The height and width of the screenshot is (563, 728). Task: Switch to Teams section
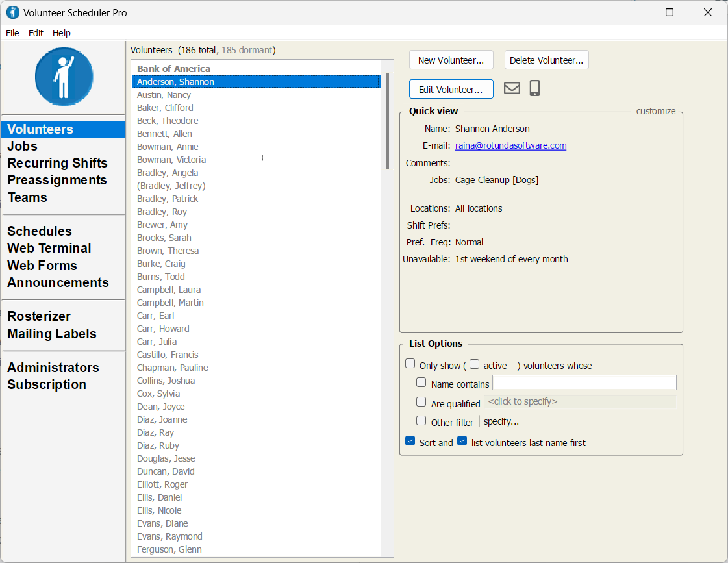(x=27, y=197)
